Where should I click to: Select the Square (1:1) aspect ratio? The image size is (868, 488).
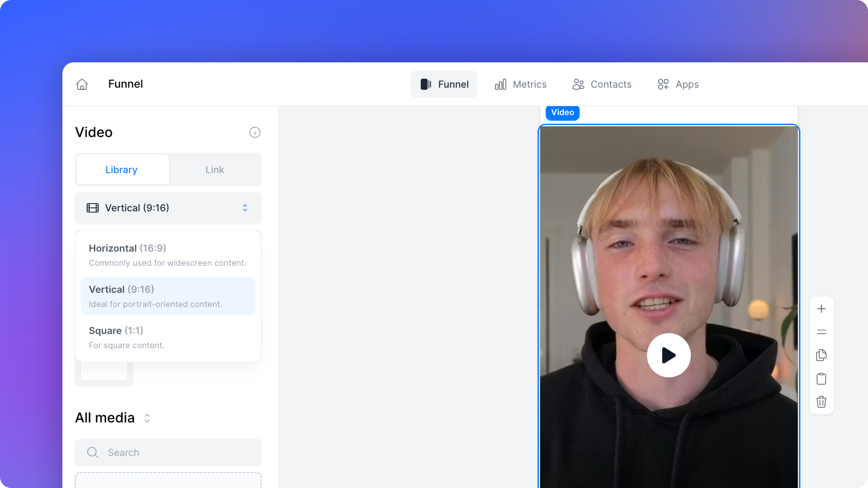[x=167, y=337]
